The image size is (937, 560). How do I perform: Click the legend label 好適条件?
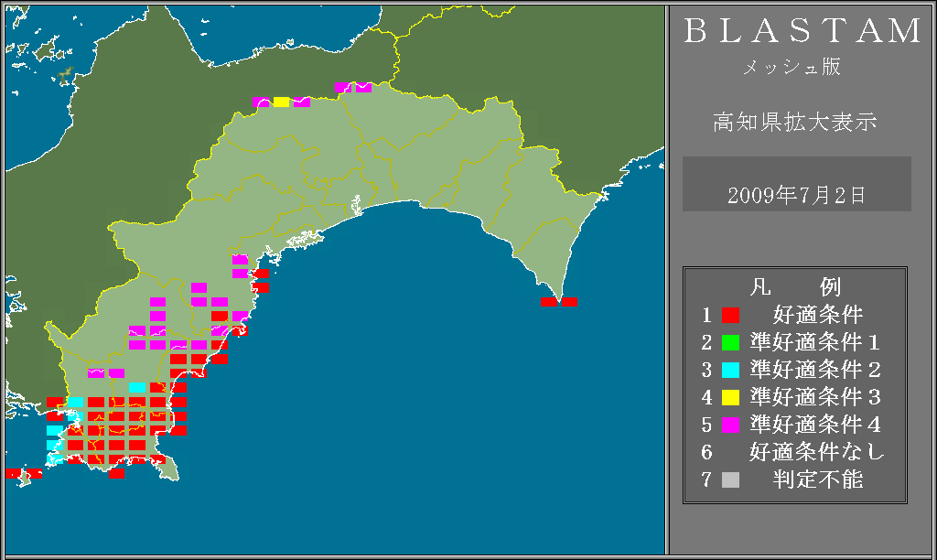pyautogui.click(x=818, y=315)
